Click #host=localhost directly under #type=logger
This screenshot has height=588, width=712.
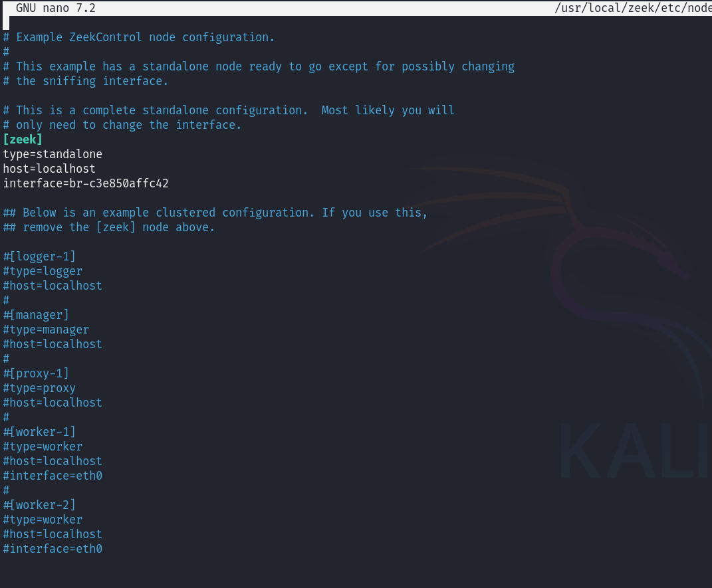pyautogui.click(x=53, y=286)
